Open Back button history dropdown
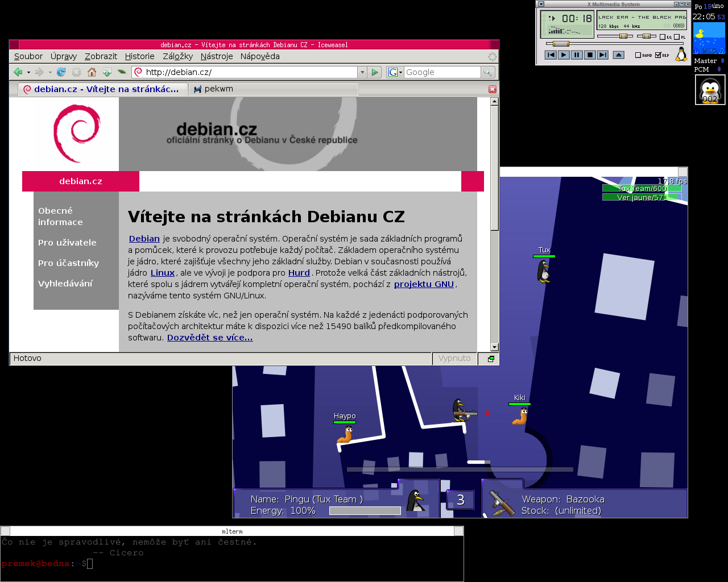Viewport: 728px width, 582px height. pyautogui.click(x=28, y=72)
